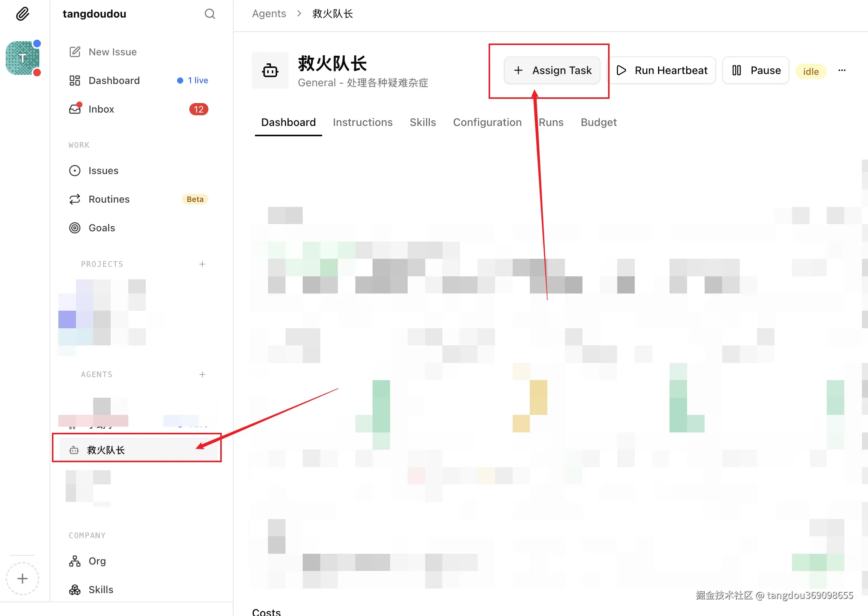Pause the agent
Screen dimensions: 868x616
point(755,71)
